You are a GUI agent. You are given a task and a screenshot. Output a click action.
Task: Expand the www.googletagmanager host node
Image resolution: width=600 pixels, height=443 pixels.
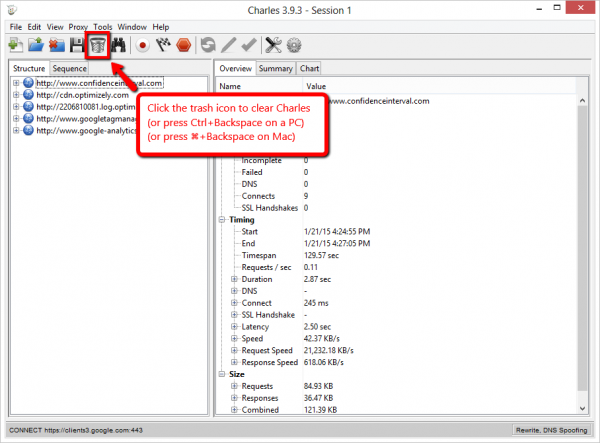point(16,118)
